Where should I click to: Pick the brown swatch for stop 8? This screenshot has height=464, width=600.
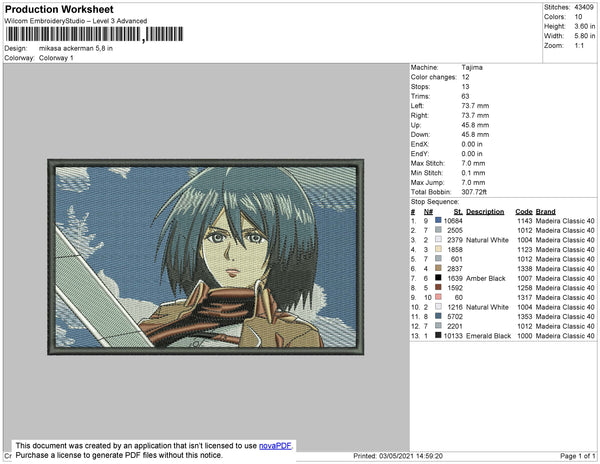click(438, 287)
